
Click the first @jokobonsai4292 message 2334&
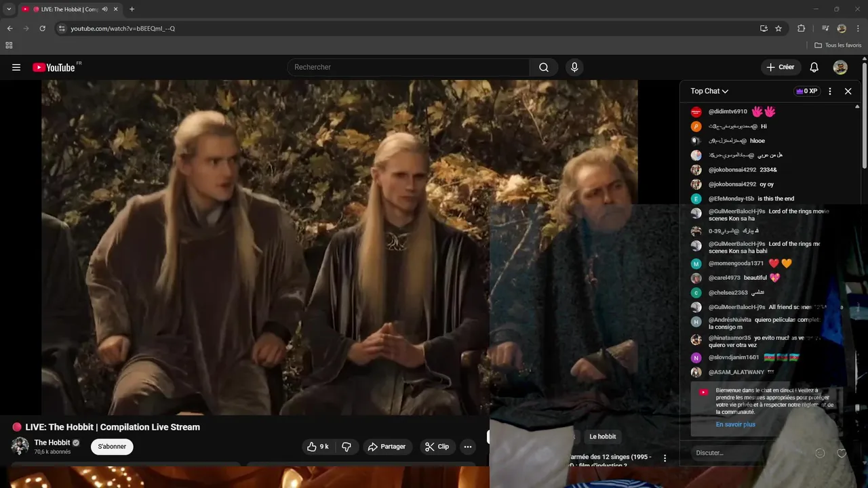click(x=768, y=169)
